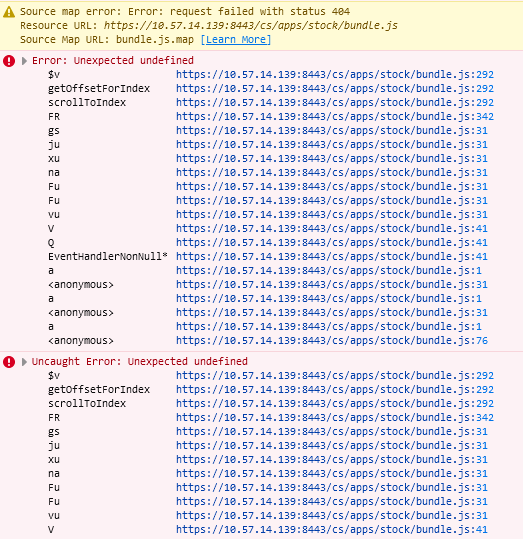The image size is (523, 539).
Task: Open bundle.js:292 link for getOffsetForIndex in first error
Action: coord(335,89)
